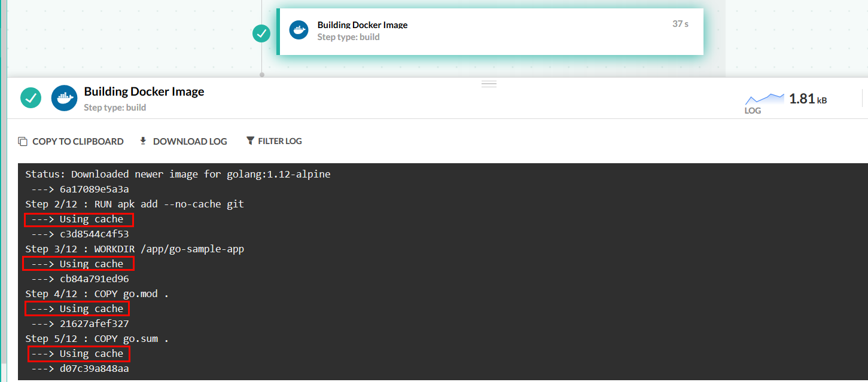This screenshot has height=382, width=868.
Task: Open the Filter Log option
Action: pyautogui.click(x=274, y=142)
